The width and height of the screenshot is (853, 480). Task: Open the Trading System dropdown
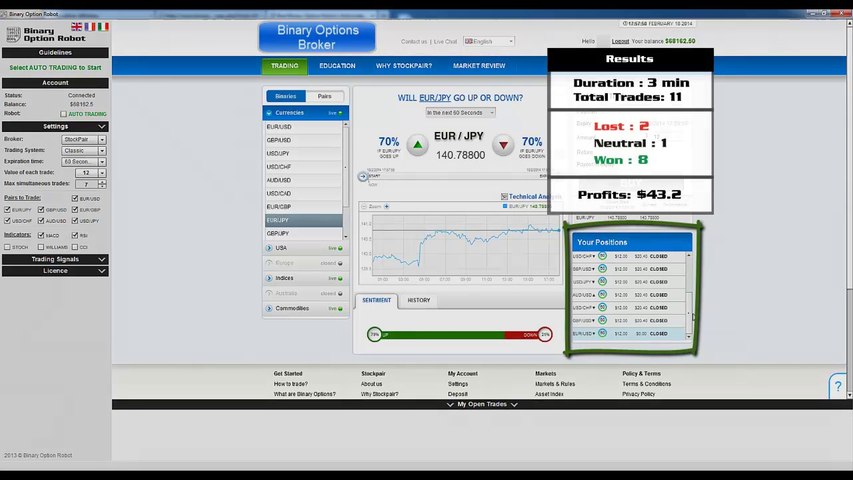pyautogui.click(x=84, y=151)
